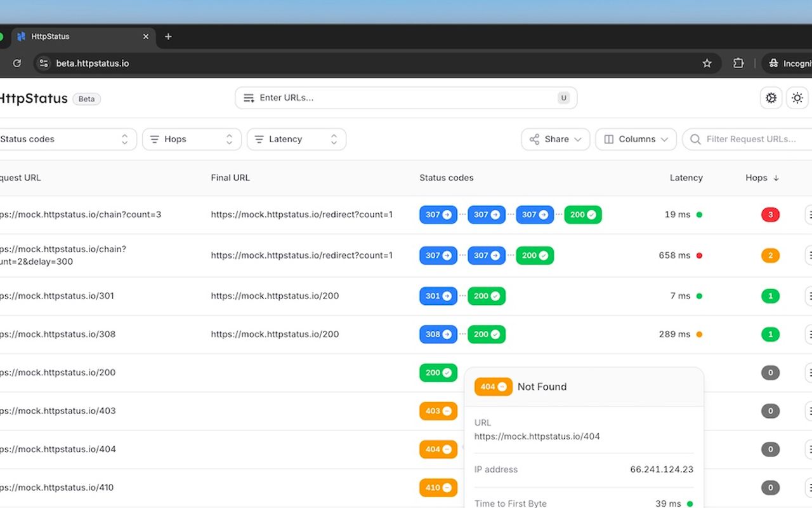Open row actions menu for chain?count=3 row
812x508 pixels.
click(x=809, y=215)
